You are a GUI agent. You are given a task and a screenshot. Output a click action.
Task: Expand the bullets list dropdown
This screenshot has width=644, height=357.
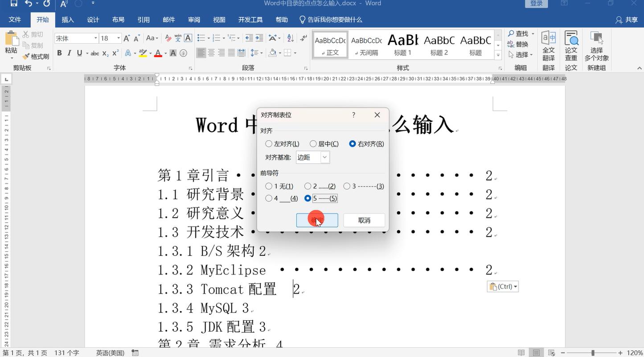(208, 38)
